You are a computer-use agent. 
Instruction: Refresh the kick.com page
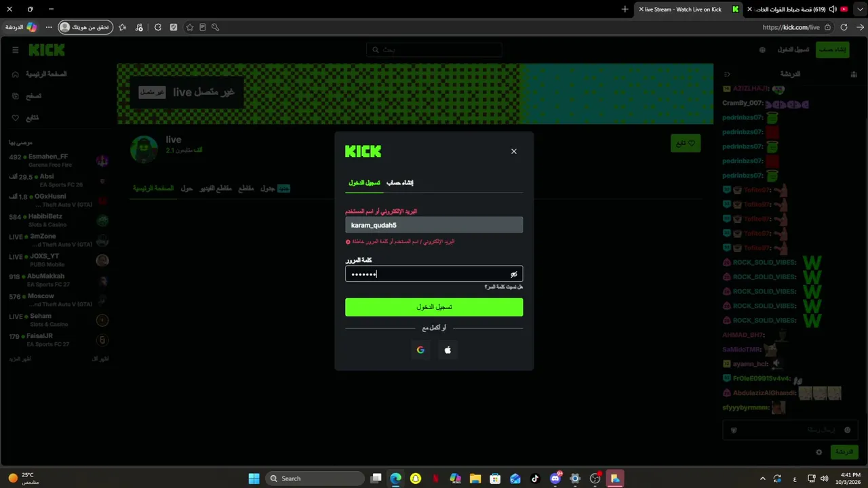844,27
